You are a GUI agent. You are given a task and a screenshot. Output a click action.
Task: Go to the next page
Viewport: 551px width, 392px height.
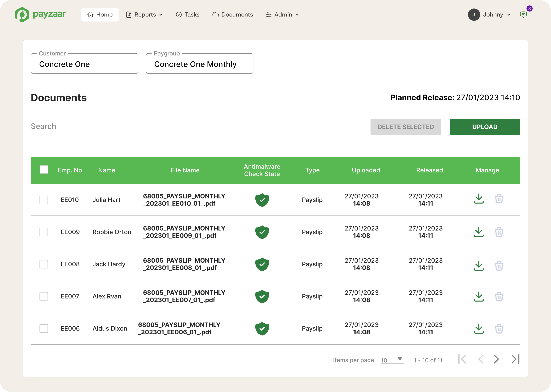[x=496, y=359]
